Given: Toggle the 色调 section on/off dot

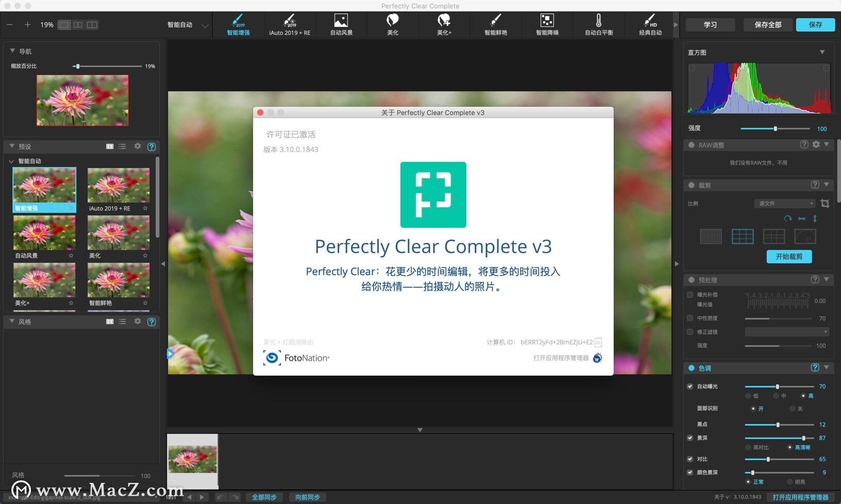Looking at the screenshot, I should tap(692, 368).
